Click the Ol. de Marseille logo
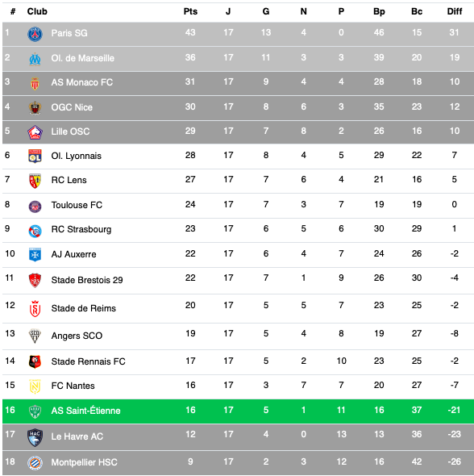Viewport: 474px width, 476px height. (35, 59)
